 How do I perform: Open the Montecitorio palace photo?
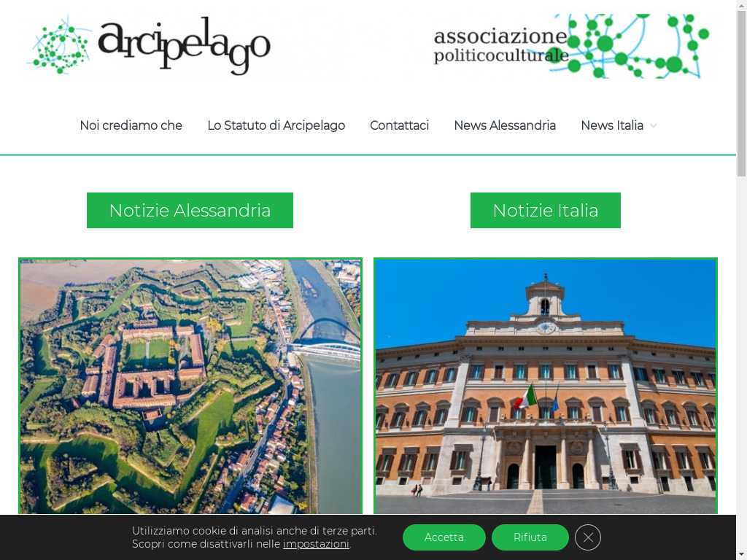[x=546, y=386]
